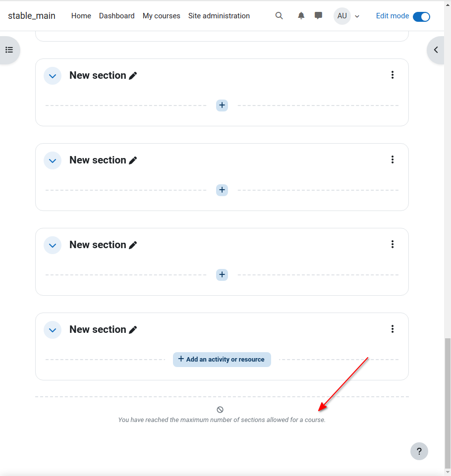Collapse the third visible New section
Screen dimensions: 451x476
point(53,245)
